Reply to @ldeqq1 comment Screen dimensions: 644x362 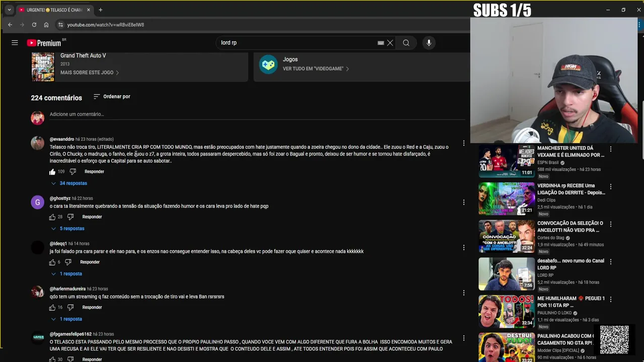click(90, 262)
